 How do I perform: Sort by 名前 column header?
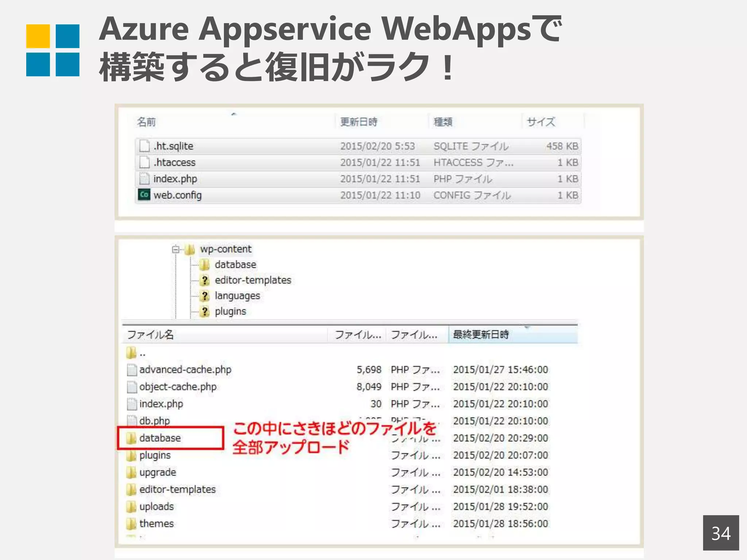(146, 122)
